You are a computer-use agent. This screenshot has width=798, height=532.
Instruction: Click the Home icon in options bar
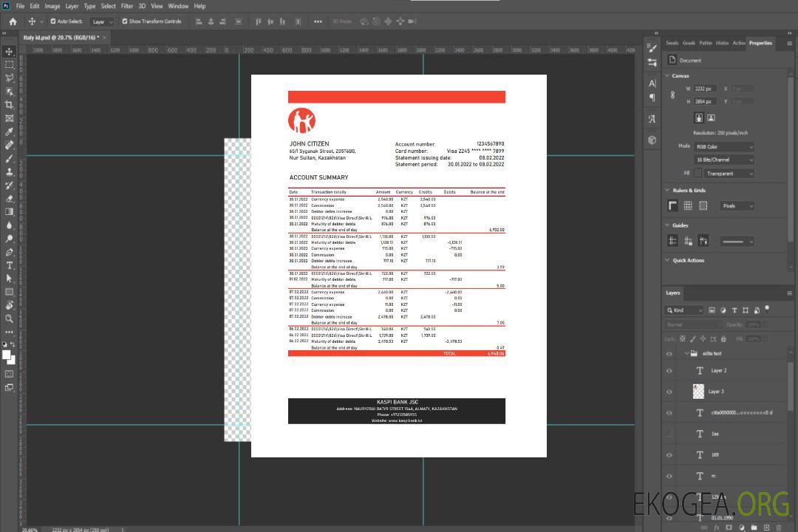click(13, 21)
